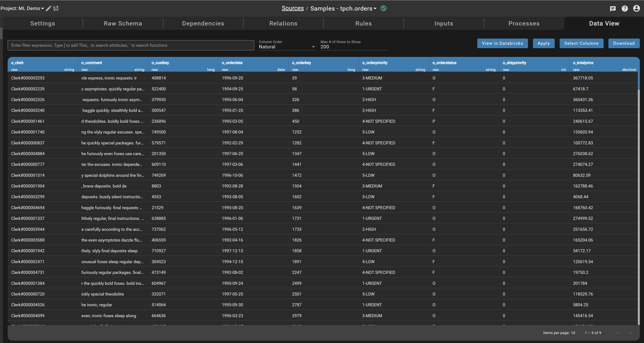Switch to the Raw Schema tab
The image size is (644, 343).
(x=123, y=23)
